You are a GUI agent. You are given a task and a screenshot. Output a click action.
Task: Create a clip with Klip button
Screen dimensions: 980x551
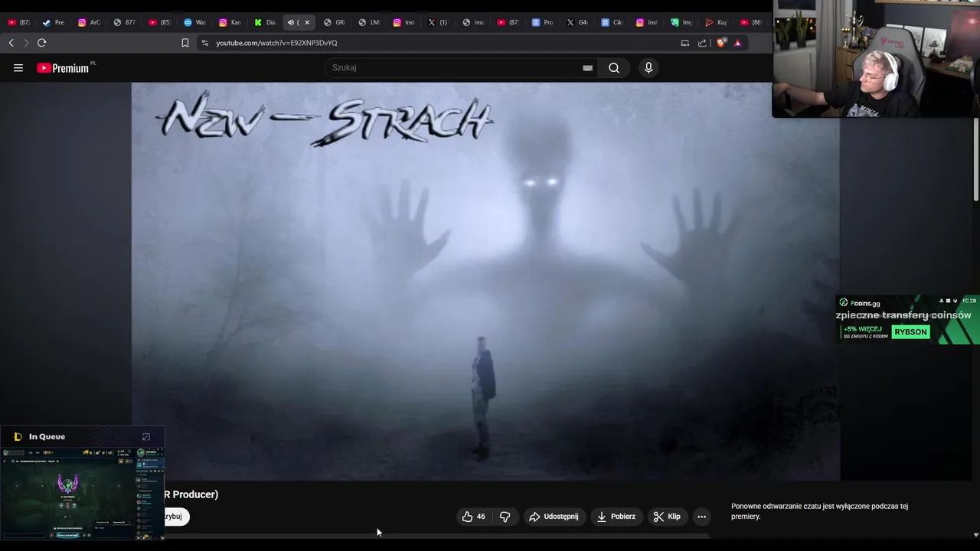[x=666, y=517]
